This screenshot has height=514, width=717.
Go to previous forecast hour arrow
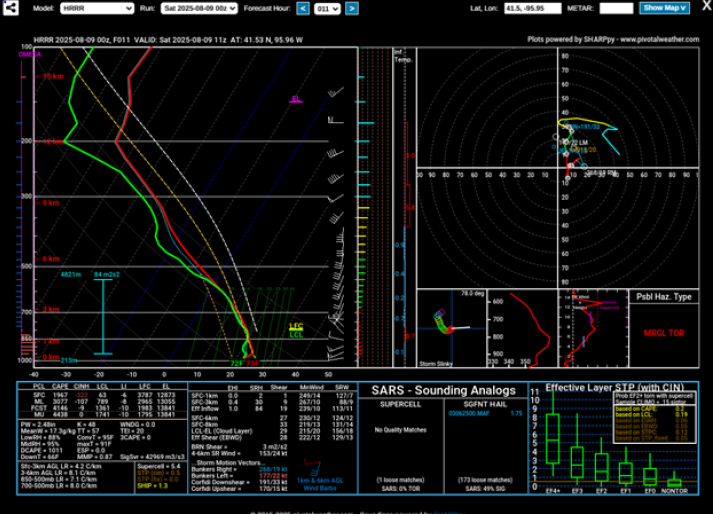point(303,8)
